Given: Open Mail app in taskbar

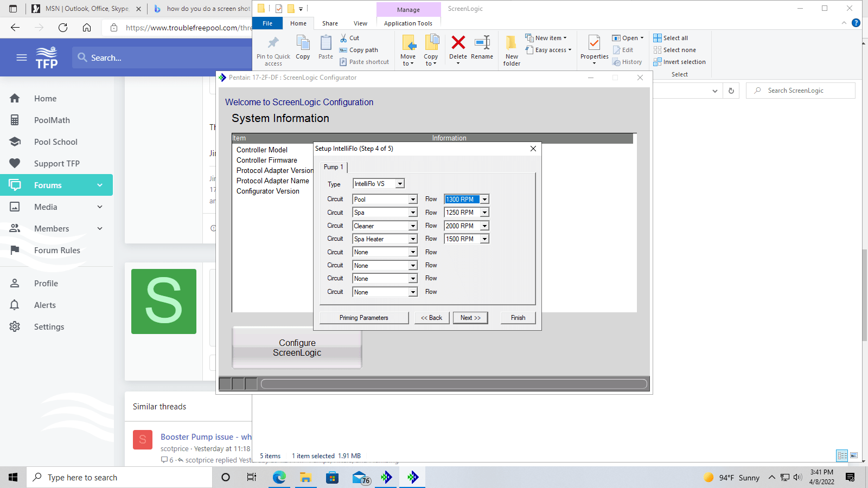Looking at the screenshot, I should coord(360,477).
